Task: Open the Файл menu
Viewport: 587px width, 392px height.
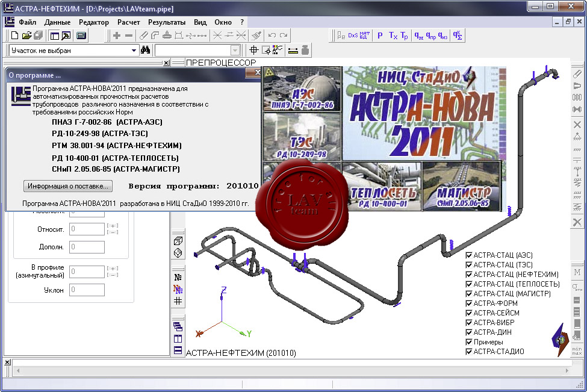Action: tap(27, 22)
